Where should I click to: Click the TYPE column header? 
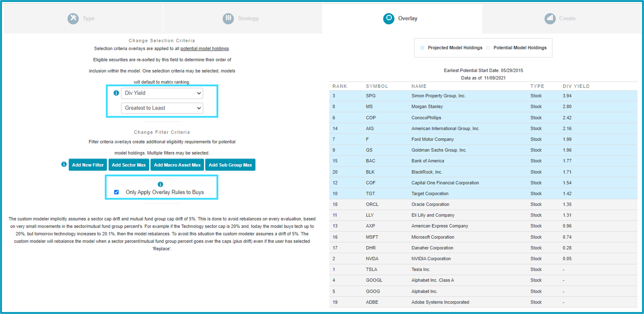537,86
